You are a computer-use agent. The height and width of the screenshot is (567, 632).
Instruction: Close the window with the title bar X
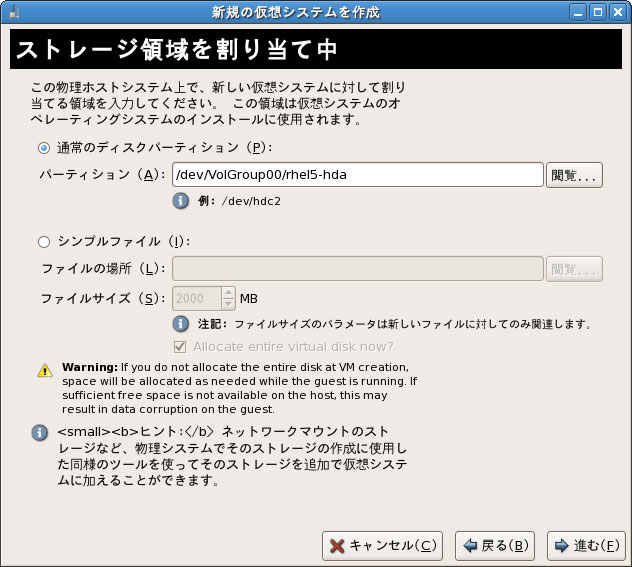point(618,13)
